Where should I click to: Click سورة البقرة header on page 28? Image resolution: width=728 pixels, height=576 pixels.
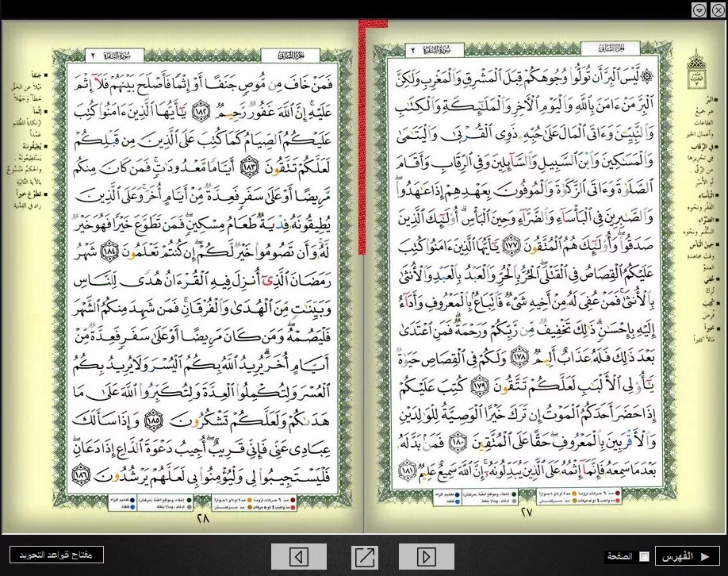(x=115, y=56)
